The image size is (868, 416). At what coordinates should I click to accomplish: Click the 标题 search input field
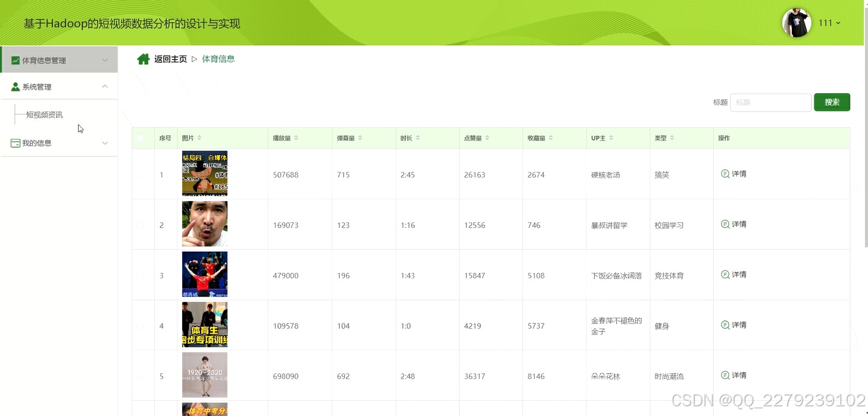[770, 102]
